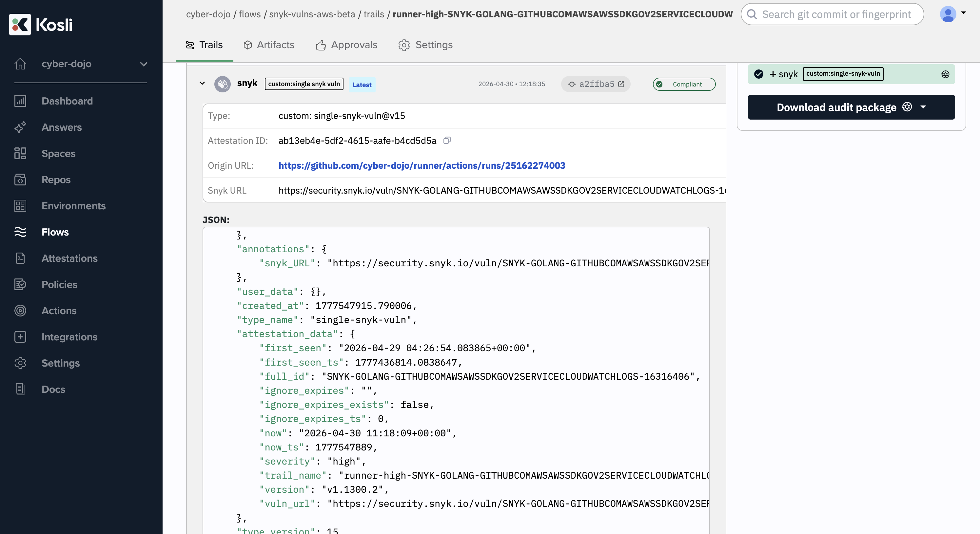Open the Spaces sidebar icon

pyautogui.click(x=21, y=154)
